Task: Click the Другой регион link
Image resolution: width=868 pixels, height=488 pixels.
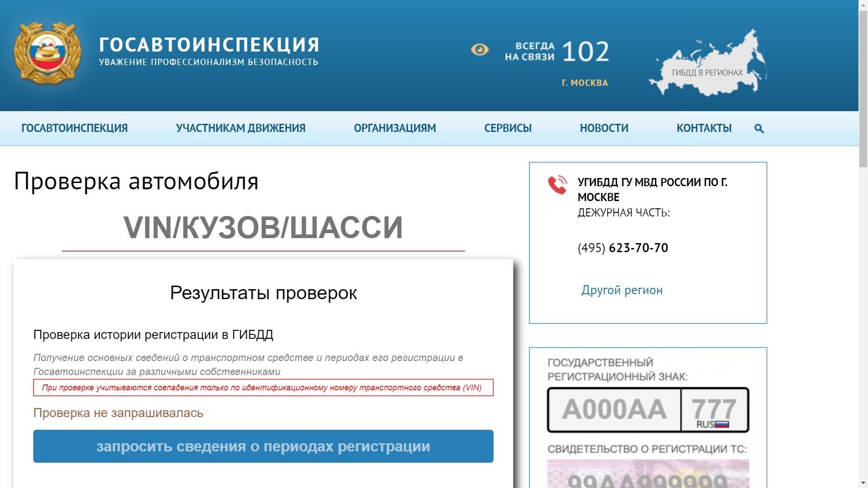Action: [x=622, y=290]
